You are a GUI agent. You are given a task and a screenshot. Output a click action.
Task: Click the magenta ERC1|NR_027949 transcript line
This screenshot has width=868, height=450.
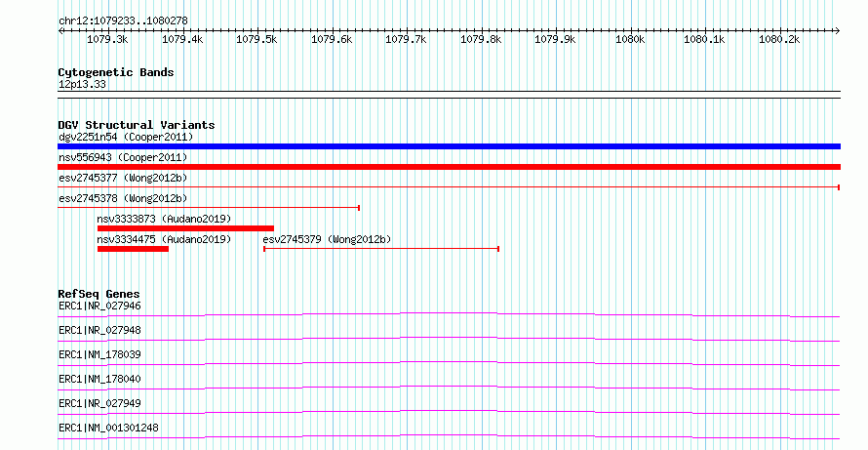coord(449,412)
